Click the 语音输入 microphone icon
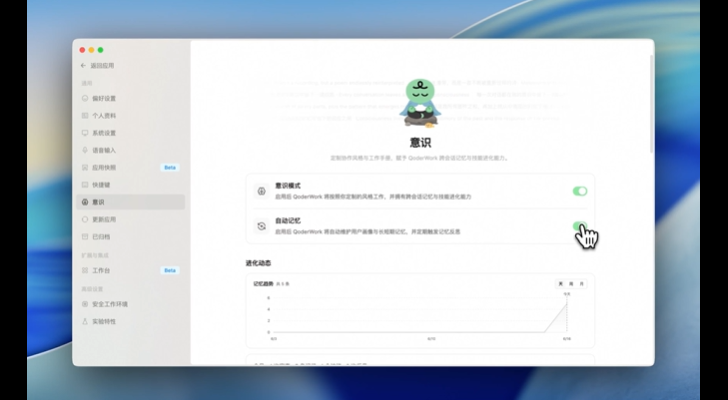This screenshot has width=728, height=400. tap(85, 150)
